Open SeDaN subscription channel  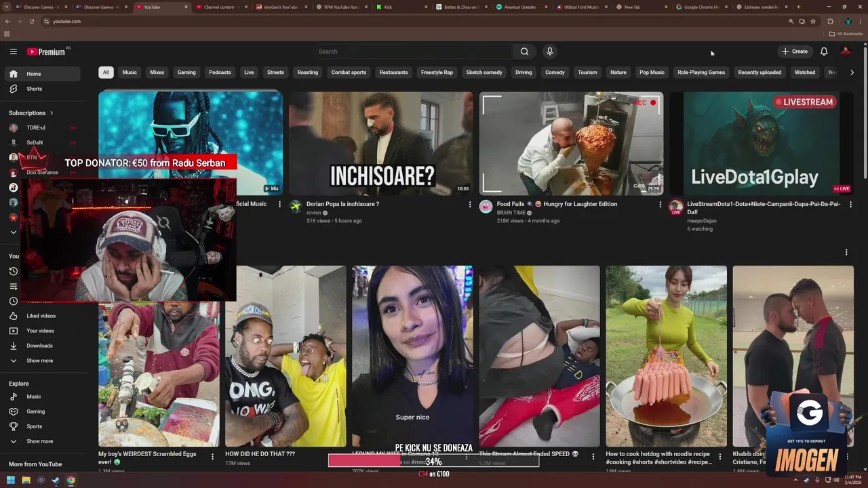[x=44, y=142]
